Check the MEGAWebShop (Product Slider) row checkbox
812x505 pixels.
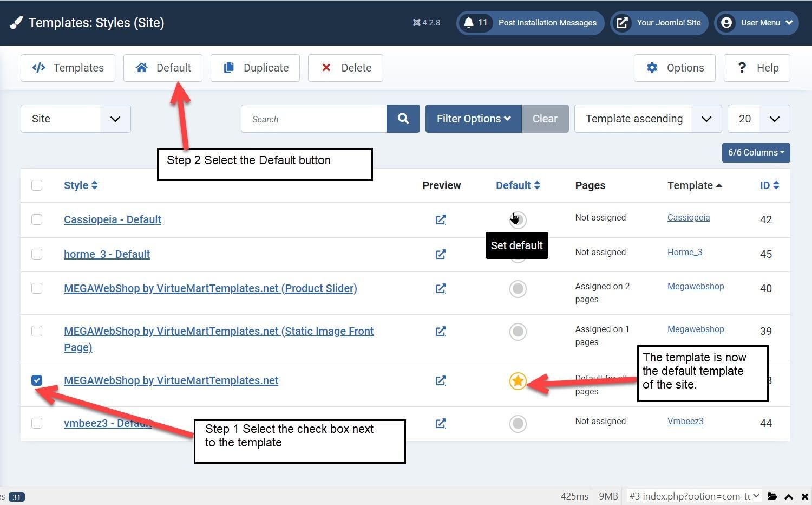pos(37,288)
